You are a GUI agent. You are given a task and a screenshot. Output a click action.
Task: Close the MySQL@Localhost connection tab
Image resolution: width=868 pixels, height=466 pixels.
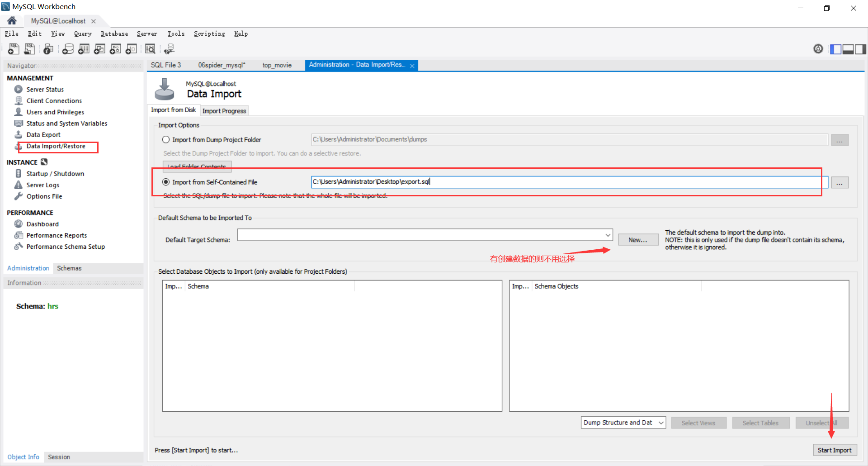pos(94,21)
